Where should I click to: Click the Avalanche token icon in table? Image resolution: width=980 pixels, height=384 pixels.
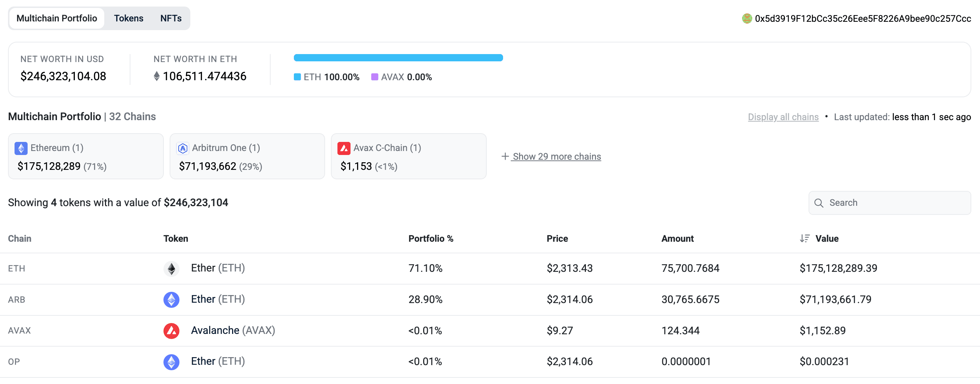tap(171, 331)
